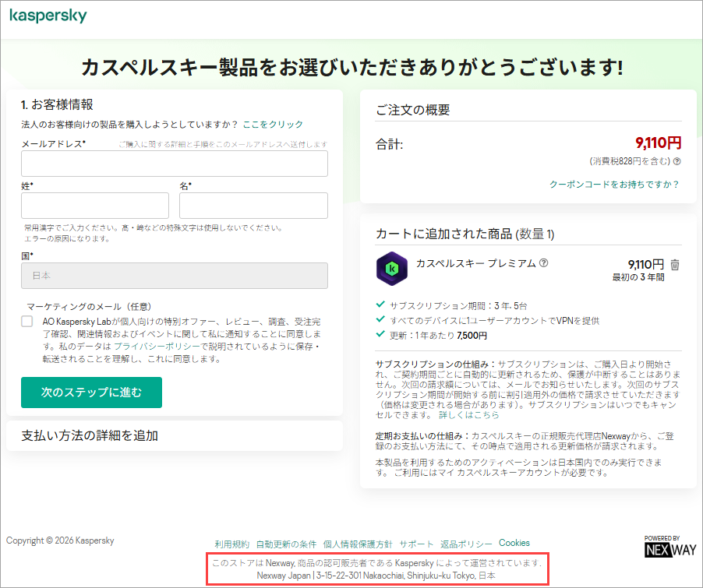
Task: Open Kaspersky Premium product info help icon
Action: click(543, 263)
